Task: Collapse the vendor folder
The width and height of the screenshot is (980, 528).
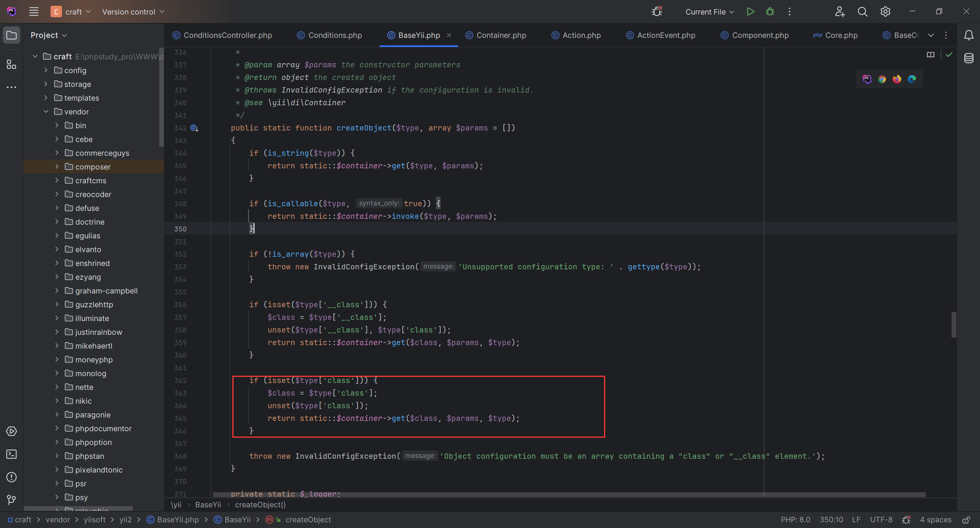Action: (x=46, y=111)
